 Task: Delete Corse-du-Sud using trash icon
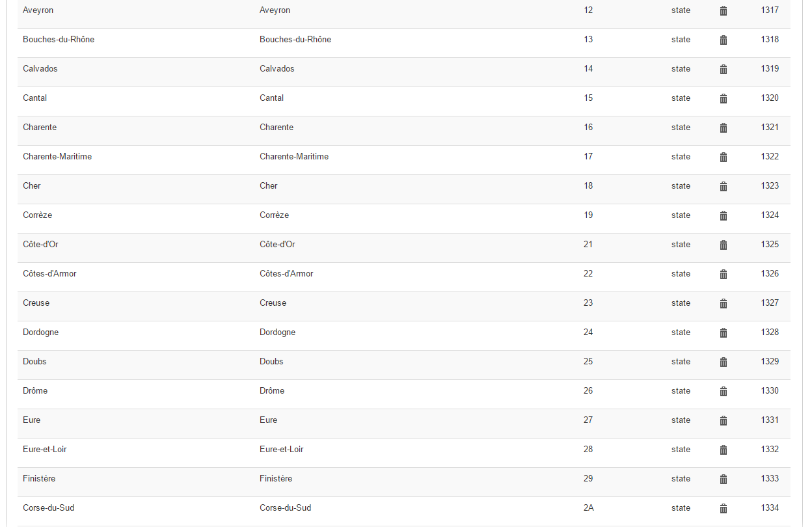[724, 509]
